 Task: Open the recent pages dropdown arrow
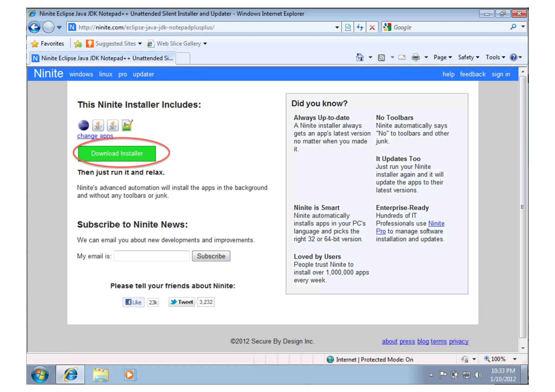pyautogui.click(x=59, y=27)
